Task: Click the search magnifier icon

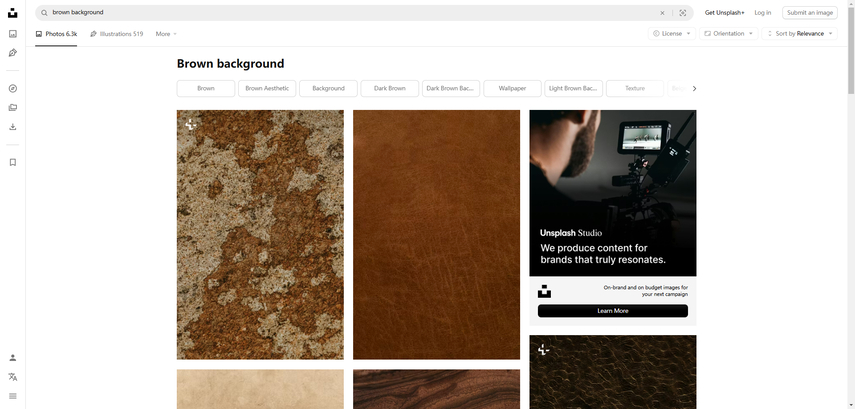Action: click(x=44, y=13)
